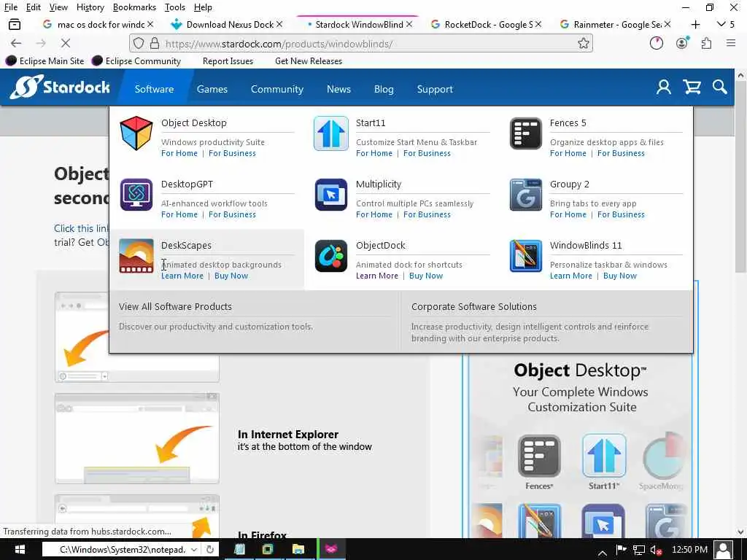The height and width of the screenshot is (560, 747).
Task: Click the taskbar clock 12:50 PM
Action: [x=689, y=550]
